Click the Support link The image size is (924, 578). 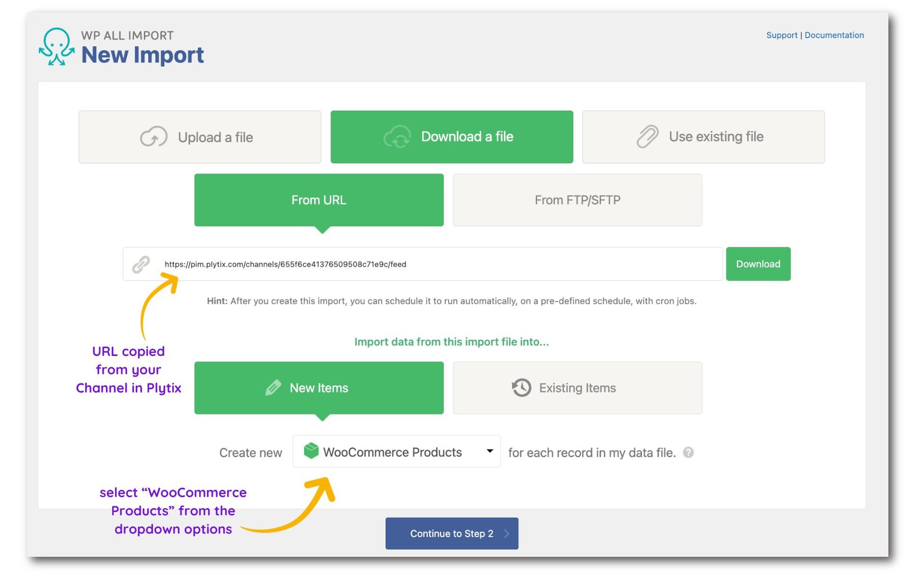[x=782, y=35]
